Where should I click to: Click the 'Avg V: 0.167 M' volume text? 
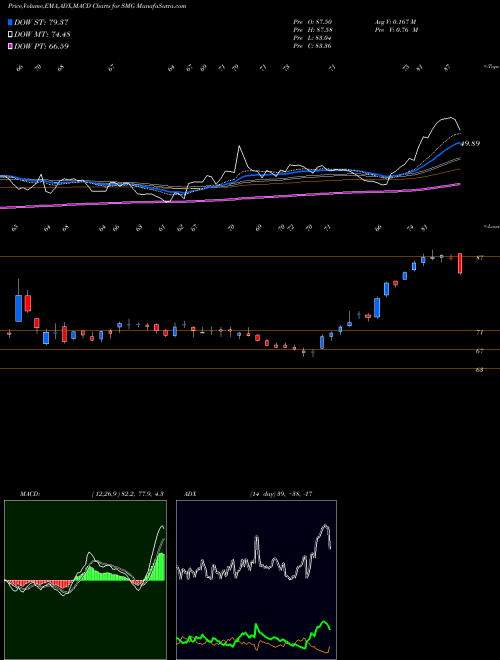395,22
